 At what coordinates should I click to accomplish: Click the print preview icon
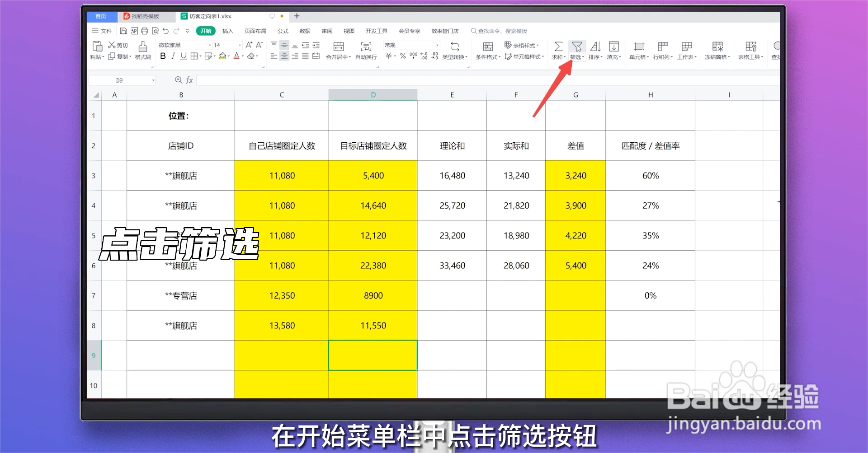tap(155, 31)
